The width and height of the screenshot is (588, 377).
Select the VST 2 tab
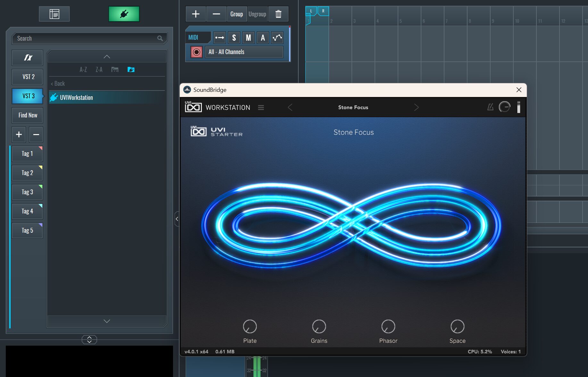click(x=28, y=77)
